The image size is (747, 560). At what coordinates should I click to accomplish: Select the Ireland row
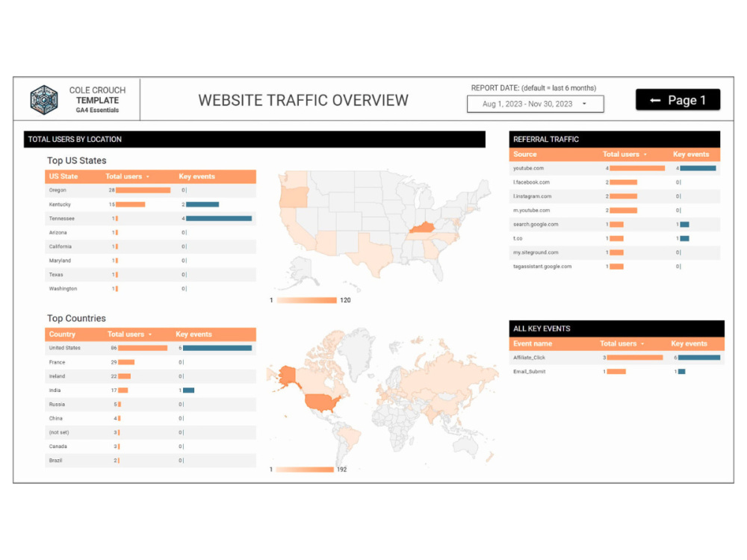click(151, 376)
